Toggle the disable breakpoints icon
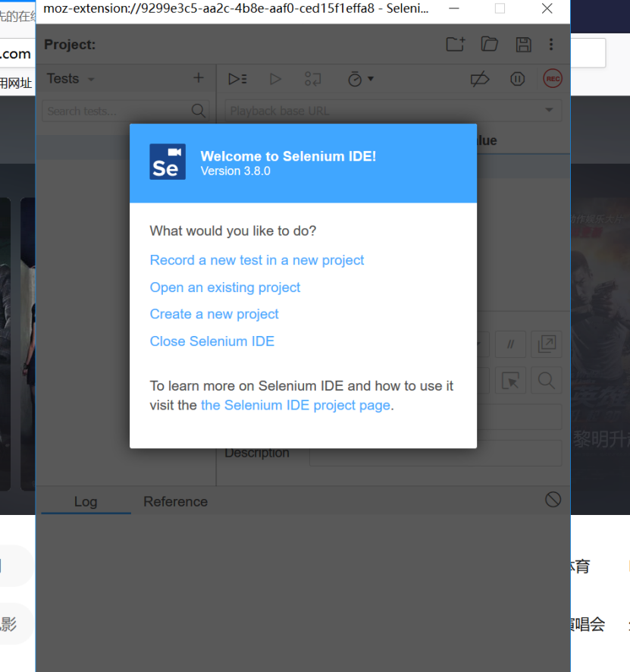 tap(480, 79)
